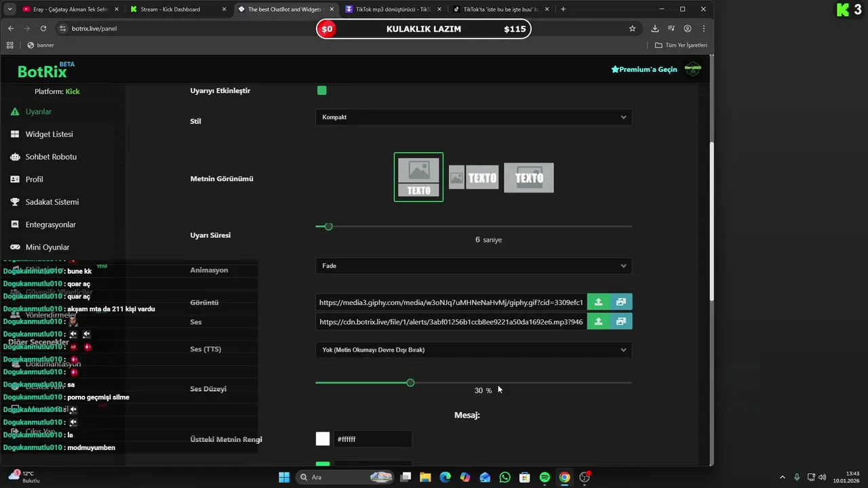Screen dimensions: 868x488
Task: Upload file for Görüntü field
Action: pyautogui.click(x=598, y=302)
